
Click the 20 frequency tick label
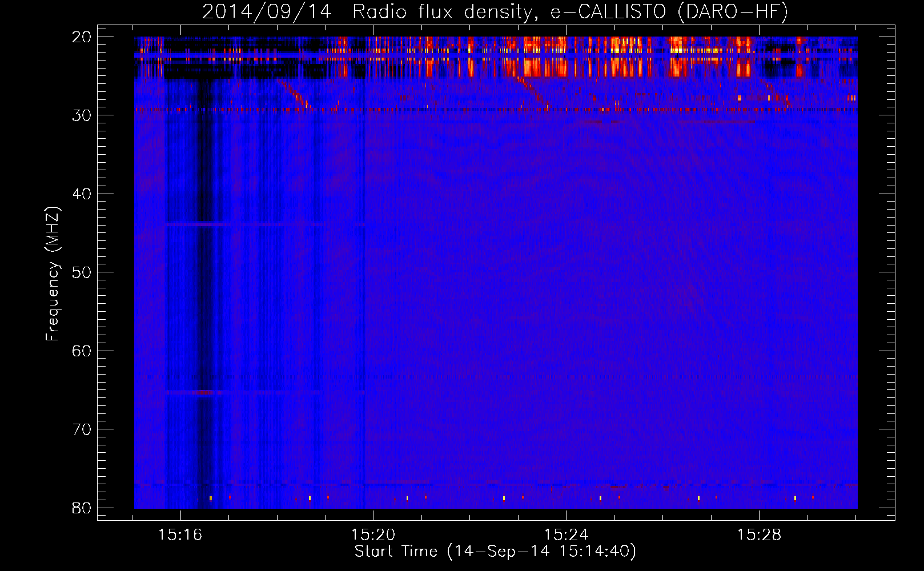(x=82, y=37)
